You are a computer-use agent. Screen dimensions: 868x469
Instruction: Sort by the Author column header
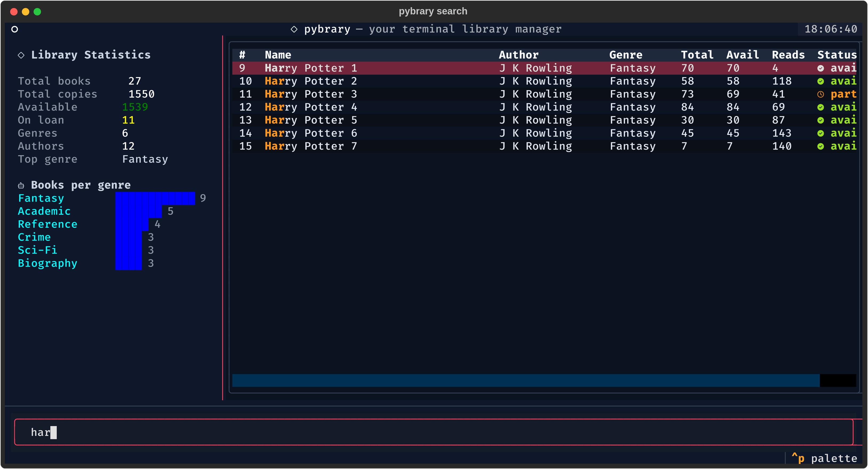click(518, 55)
